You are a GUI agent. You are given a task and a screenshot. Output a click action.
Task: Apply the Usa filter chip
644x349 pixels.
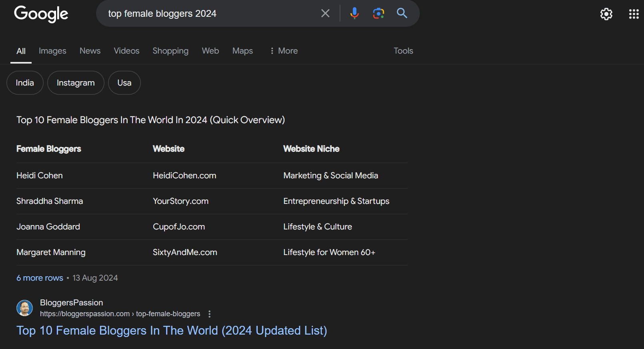[x=124, y=83]
